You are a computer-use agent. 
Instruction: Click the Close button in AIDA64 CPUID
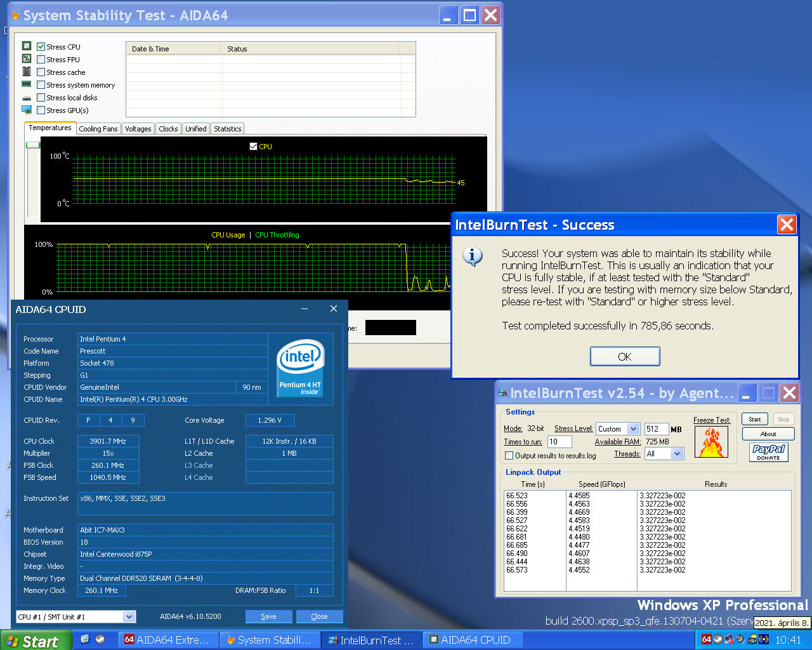(319, 616)
